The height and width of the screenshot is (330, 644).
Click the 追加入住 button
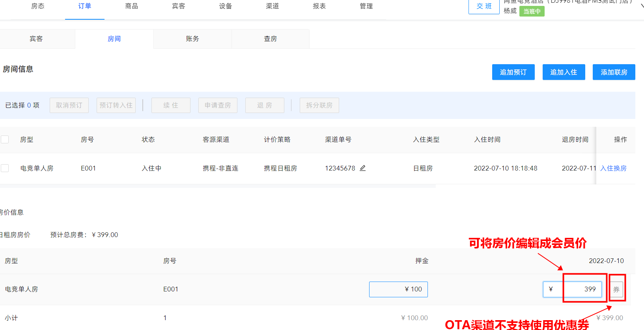564,72
